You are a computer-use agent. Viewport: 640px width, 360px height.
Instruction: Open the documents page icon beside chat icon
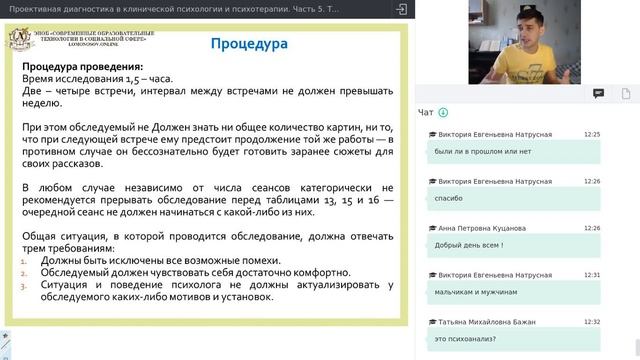pos(626,93)
